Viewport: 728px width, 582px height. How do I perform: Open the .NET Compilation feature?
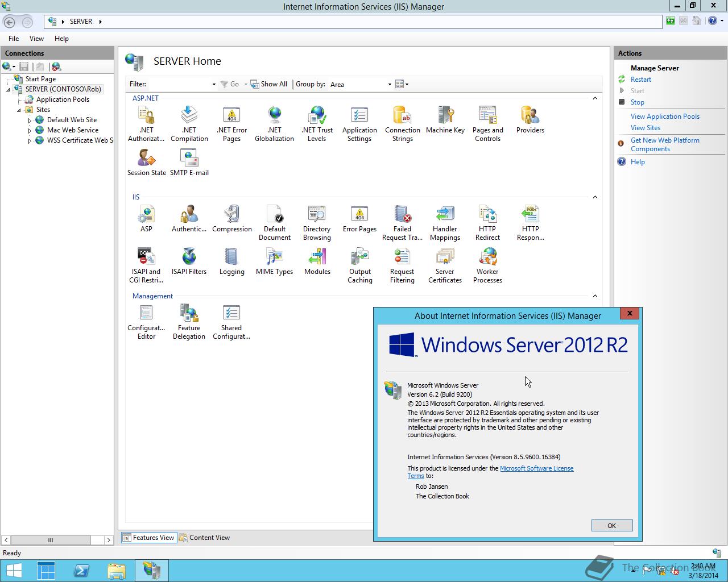tap(189, 124)
